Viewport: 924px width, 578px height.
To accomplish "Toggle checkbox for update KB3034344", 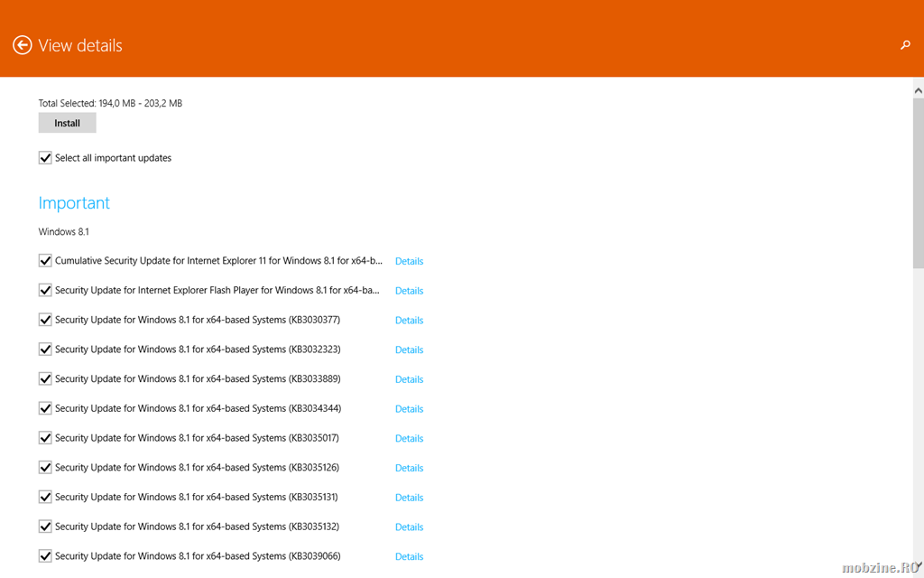I will point(45,408).
